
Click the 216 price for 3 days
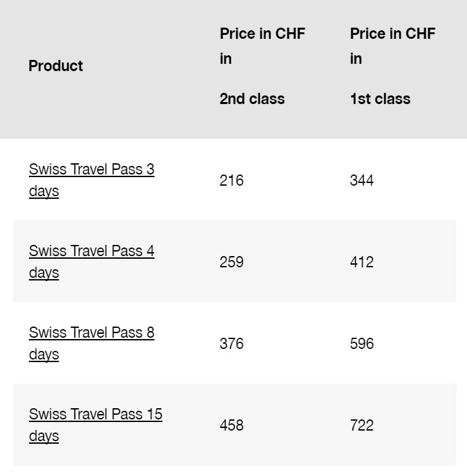[x=232, y=180]
